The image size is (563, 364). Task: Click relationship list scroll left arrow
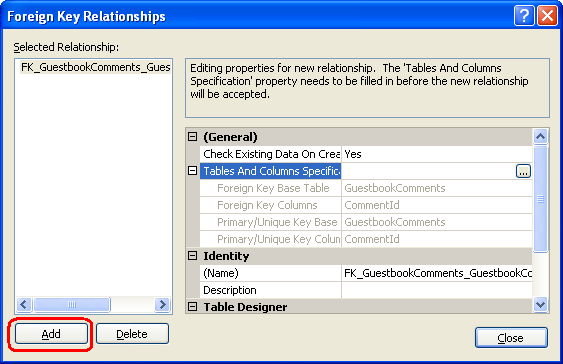[24, 305]
